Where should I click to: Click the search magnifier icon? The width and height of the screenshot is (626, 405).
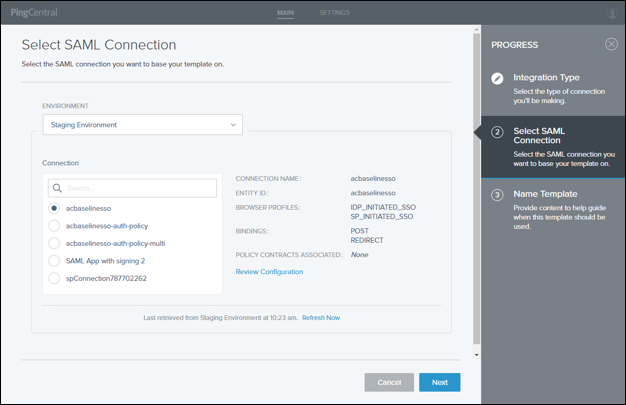click(x=58, y=187)
